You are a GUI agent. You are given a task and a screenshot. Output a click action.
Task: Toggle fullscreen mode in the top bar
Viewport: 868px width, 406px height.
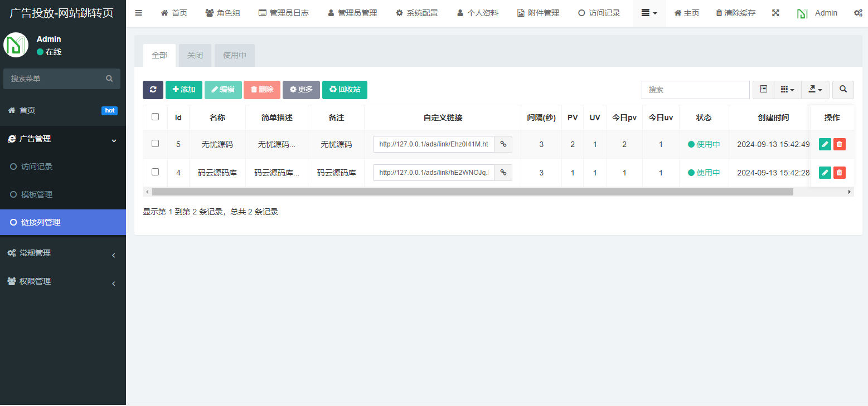click(x=775, y=12)
